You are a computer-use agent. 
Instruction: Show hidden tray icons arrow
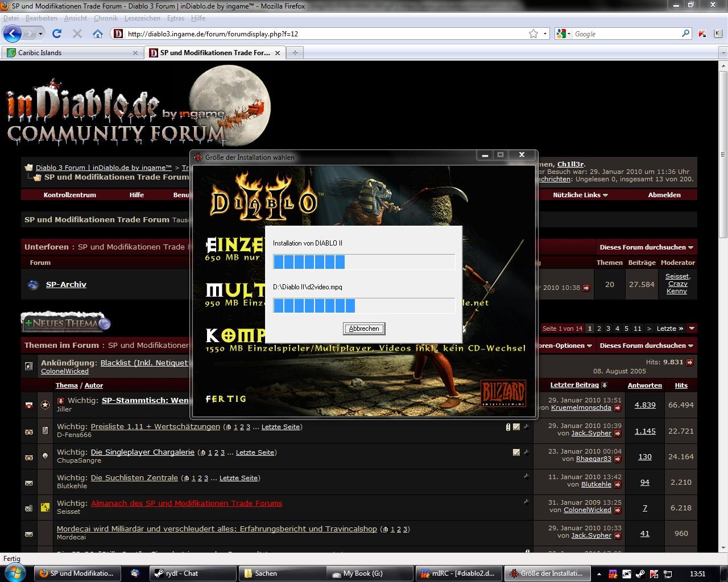click(x=599, y=573)
